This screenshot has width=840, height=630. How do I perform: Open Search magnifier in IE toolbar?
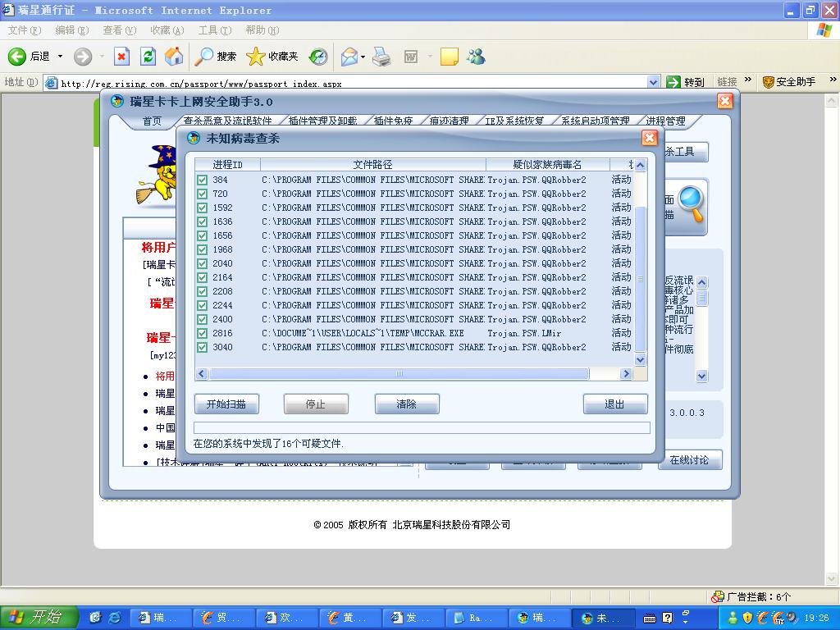[x=203, y=57]
